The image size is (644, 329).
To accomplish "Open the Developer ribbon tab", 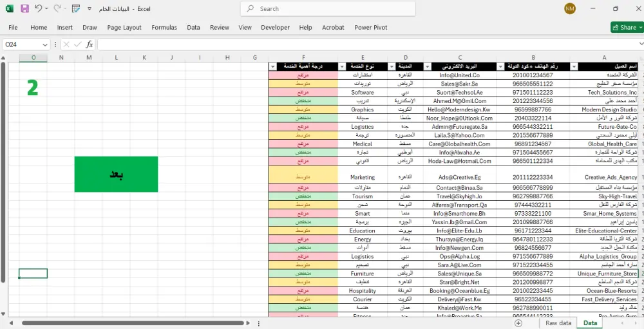I will point(275,28).
